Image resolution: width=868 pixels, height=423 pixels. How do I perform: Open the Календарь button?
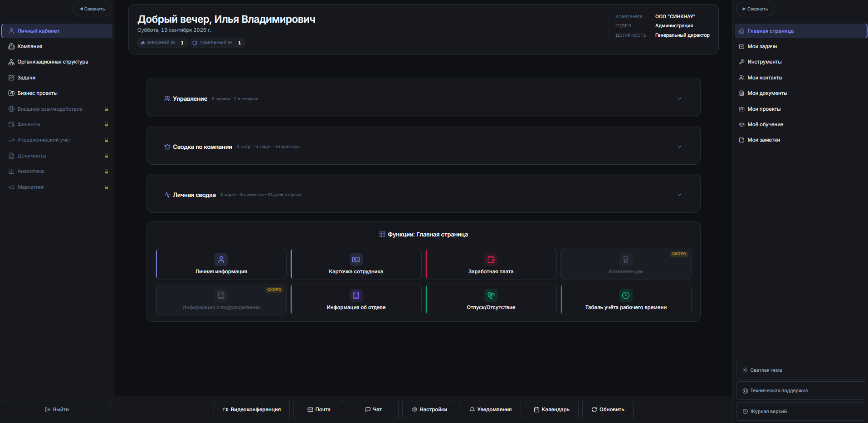[551, 409]
